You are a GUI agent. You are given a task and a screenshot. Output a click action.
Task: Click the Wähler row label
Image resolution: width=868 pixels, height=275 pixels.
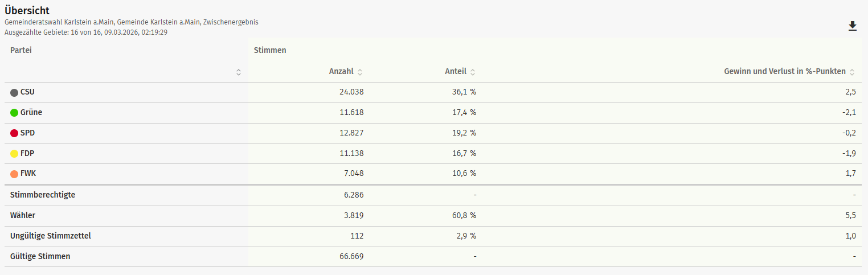tap(23, 216)
